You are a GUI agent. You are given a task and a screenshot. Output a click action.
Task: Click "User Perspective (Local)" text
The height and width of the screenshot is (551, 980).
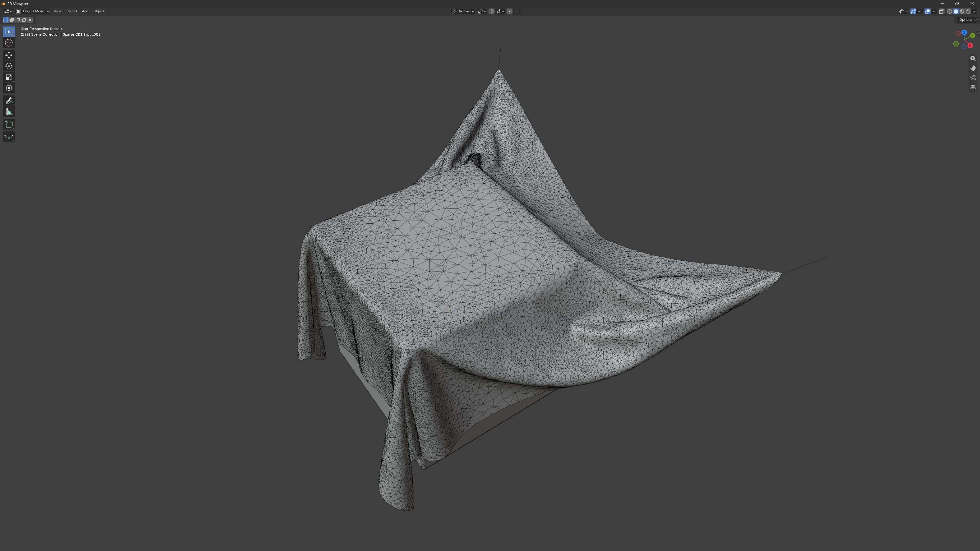point(41,29)
